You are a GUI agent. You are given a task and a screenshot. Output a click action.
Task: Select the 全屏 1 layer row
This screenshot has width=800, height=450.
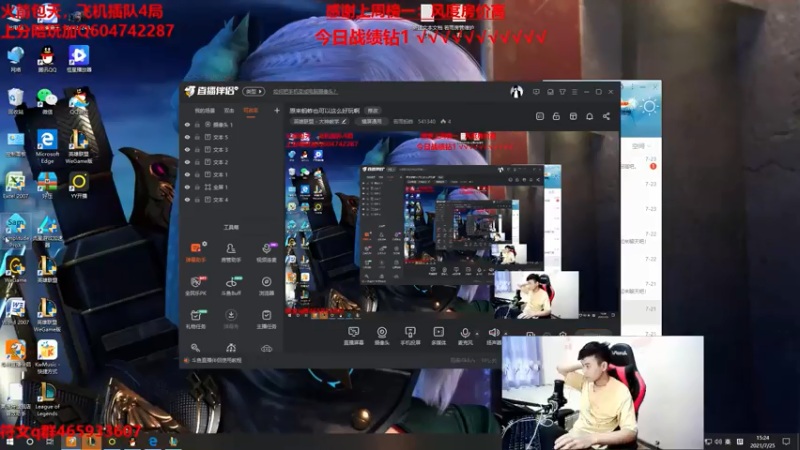pos(231,187)
